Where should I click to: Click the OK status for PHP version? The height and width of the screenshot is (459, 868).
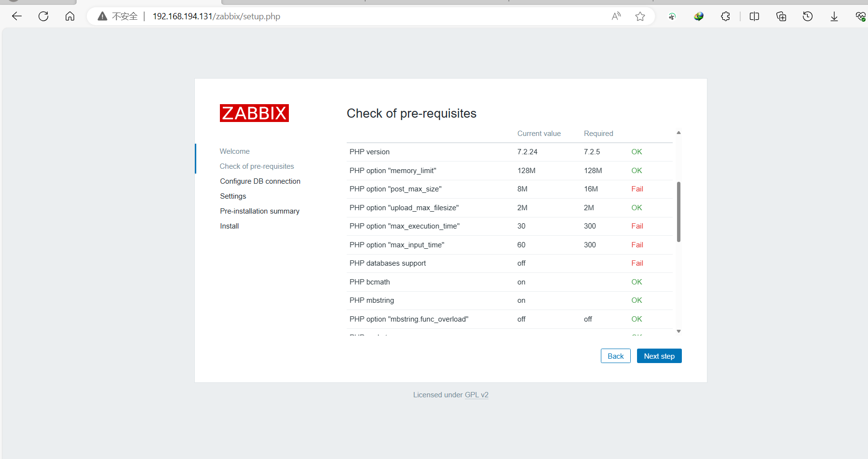[x=637, y=152]
